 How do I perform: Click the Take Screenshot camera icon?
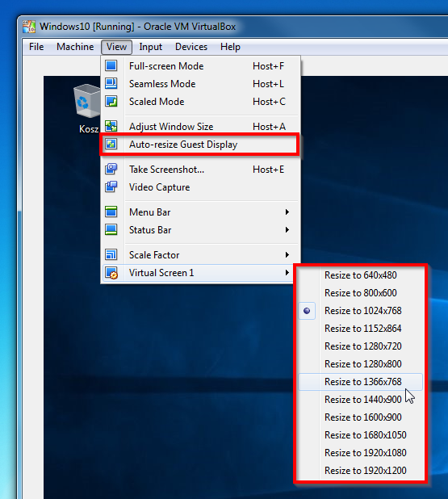pyautogui.click(x=111, y=169)
